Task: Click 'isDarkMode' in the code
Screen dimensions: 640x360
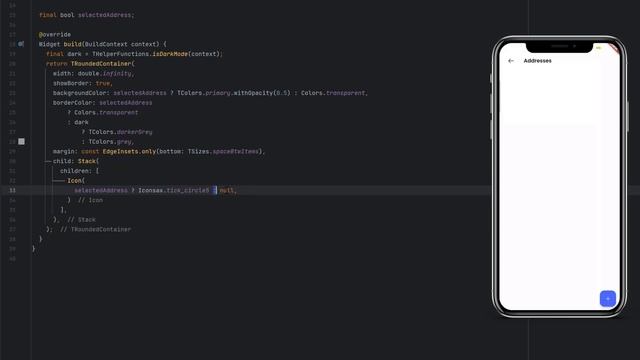Action: coord(170,54)
